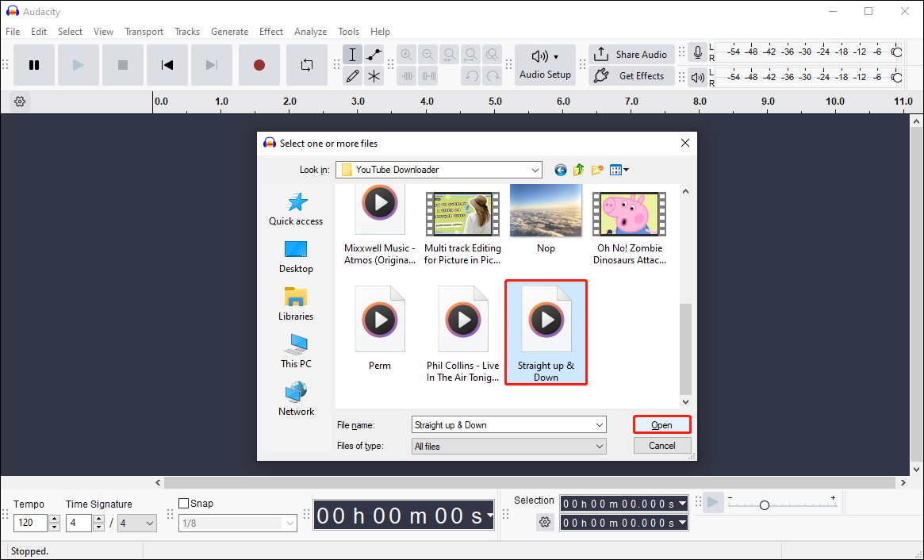924x560 pixels.
Task: Select the Multi-tool asterisk icon
Action: (374, 76)
